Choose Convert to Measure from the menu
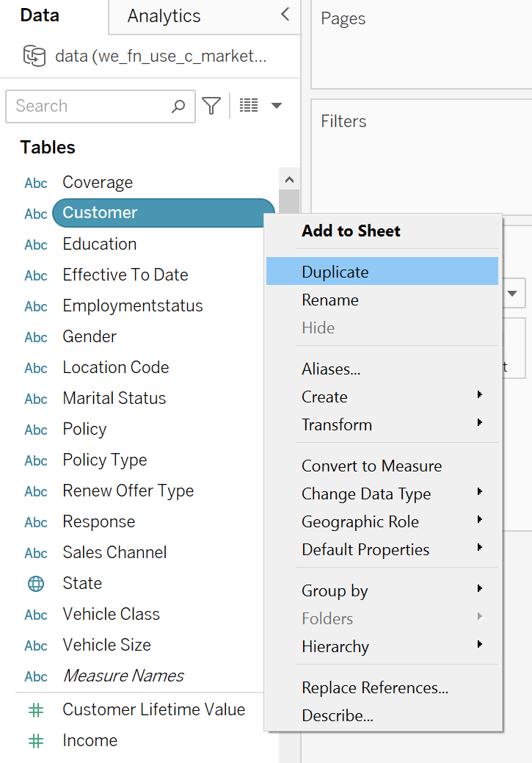This screenshot has height=763, width=532. pyautogui.click(x=371, y=466)
